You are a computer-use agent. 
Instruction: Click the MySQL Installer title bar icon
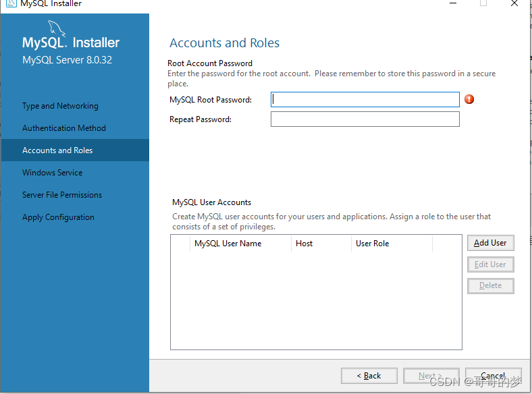(11, 3)
